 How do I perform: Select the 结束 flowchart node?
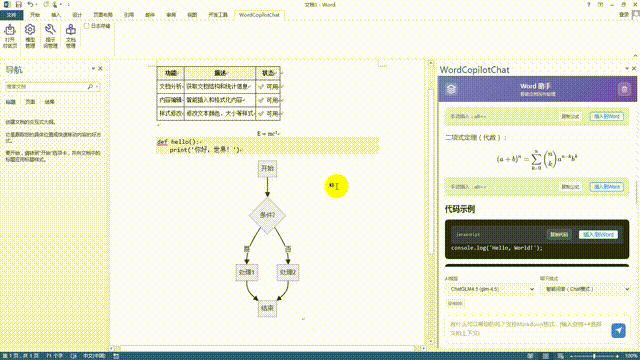(267, 308)
